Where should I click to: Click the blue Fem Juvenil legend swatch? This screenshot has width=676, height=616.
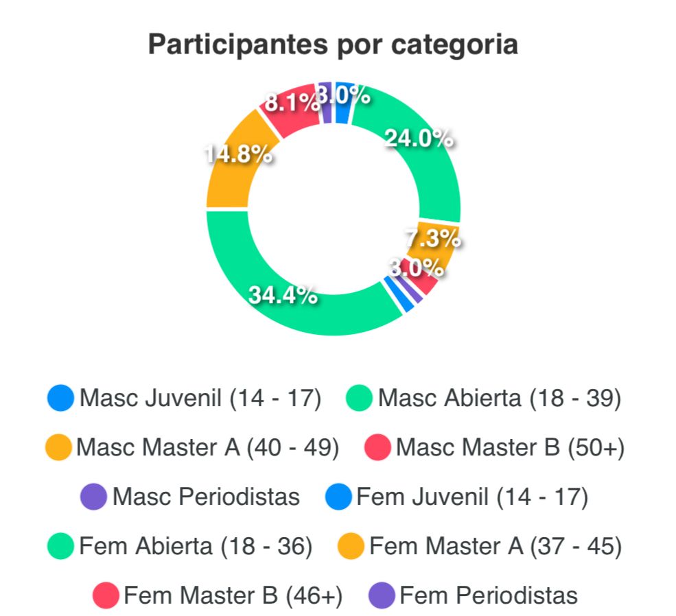(340, 497)
